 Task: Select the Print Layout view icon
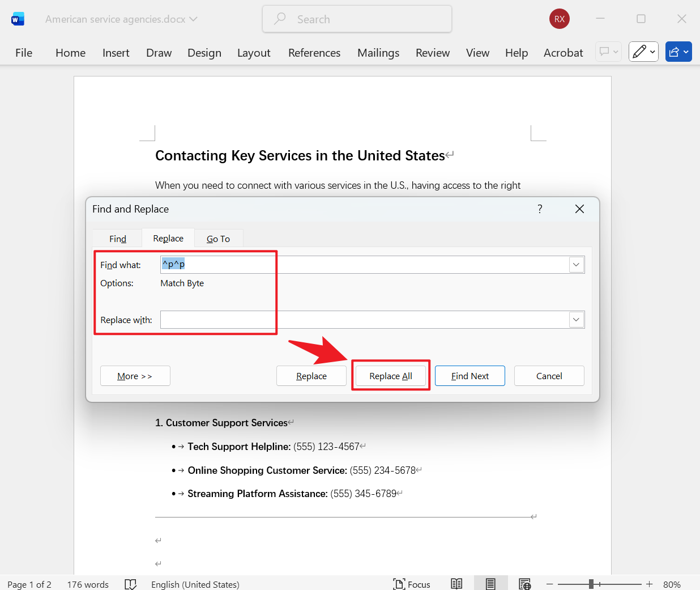[490, 584]
